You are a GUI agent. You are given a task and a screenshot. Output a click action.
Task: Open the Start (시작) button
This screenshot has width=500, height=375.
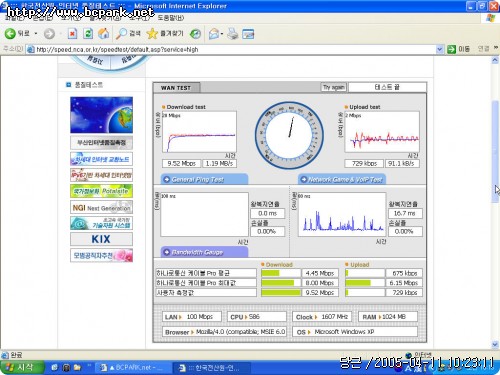click(22, 367)
